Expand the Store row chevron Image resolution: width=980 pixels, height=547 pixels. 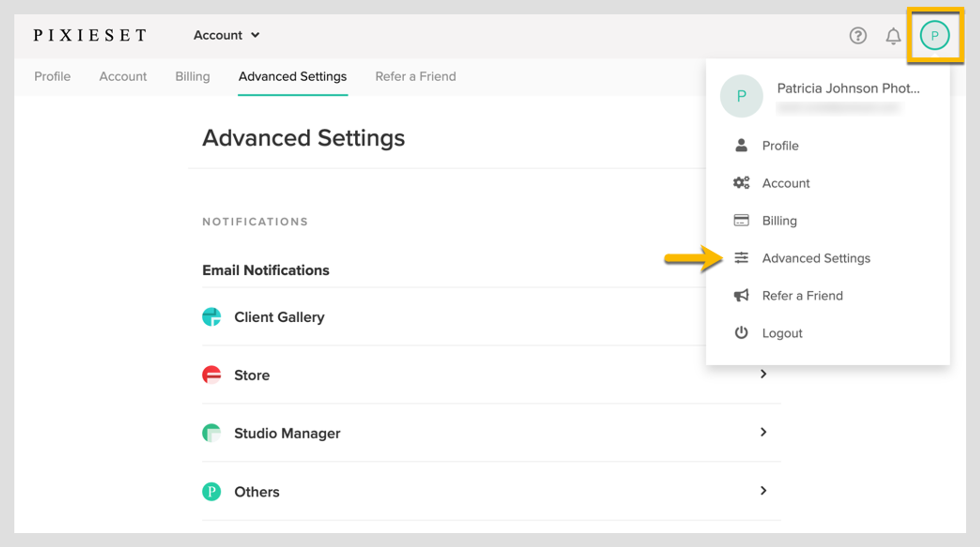(763, 374)
